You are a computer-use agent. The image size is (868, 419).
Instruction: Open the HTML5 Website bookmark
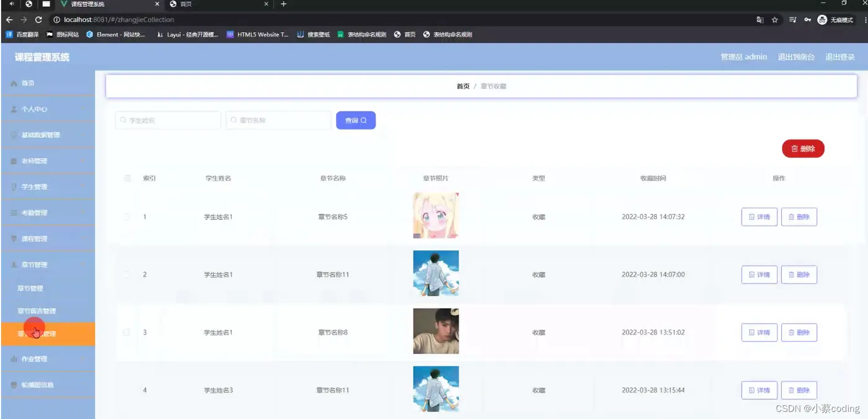point(258,35)
